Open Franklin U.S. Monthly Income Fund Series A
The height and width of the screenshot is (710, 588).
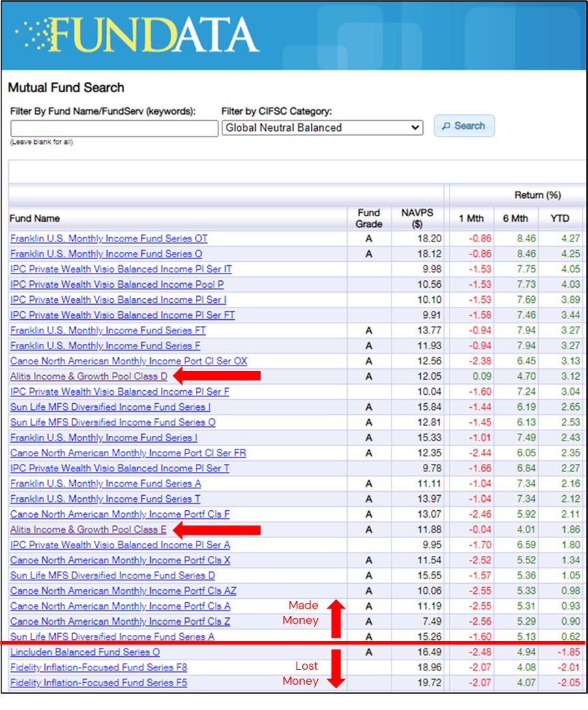(106, 484)
